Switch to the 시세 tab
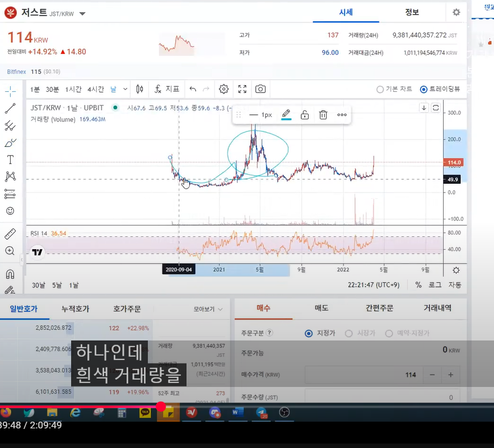 coord(346,12)
